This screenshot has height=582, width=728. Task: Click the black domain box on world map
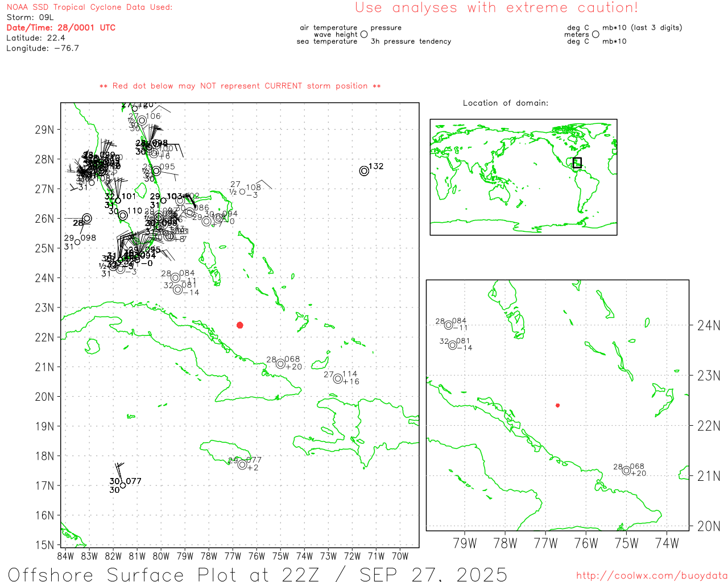click(x=577, y=163)
